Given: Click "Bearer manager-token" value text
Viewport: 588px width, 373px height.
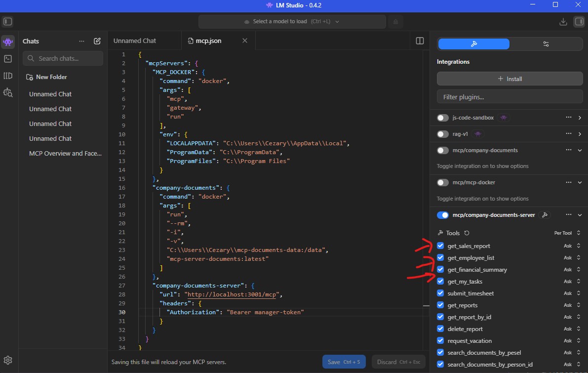Looking at the screenshot, I should click(x=265, y=312).
